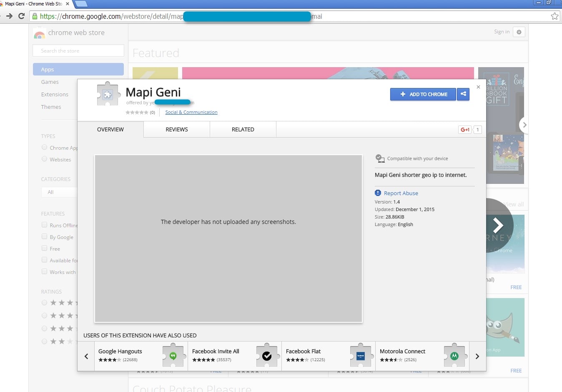Tick the By Google checkbox
Image resolution: width=562 pixels, height=392 pixels.
tap(44, 236)
